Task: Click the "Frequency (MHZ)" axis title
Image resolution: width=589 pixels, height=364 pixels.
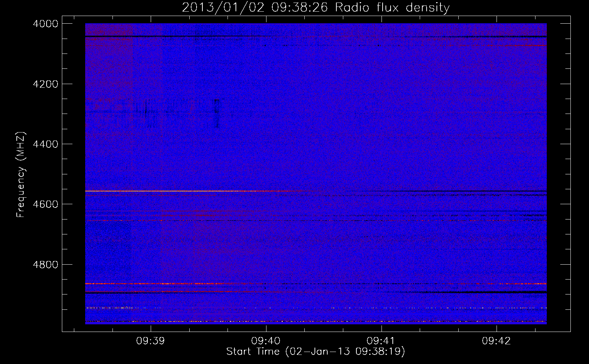Action: (x=21, y=174)
